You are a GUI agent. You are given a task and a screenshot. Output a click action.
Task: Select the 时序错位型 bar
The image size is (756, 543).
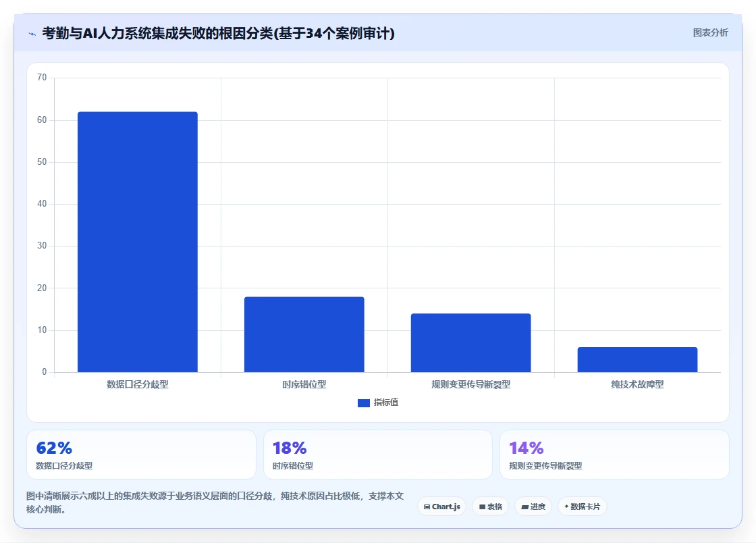click(304, 335)
